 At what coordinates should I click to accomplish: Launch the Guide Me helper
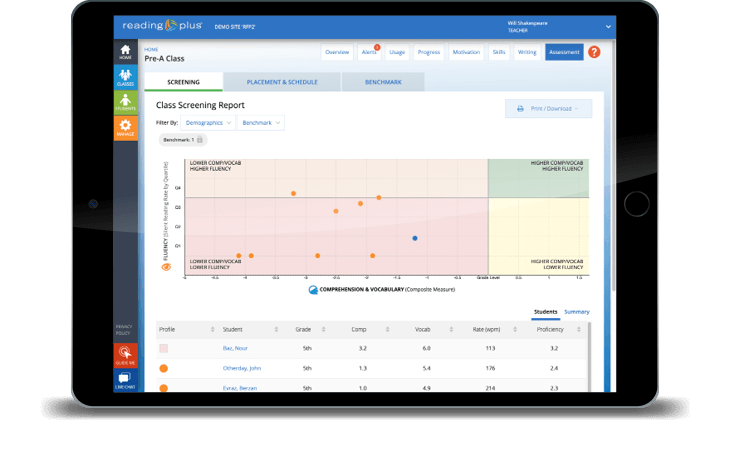tap(125, 355)
